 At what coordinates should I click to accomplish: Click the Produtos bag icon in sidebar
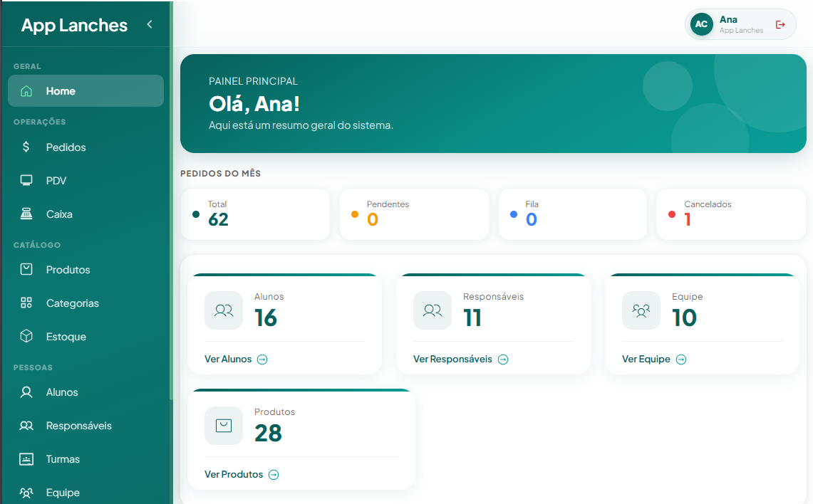(26, 269)
